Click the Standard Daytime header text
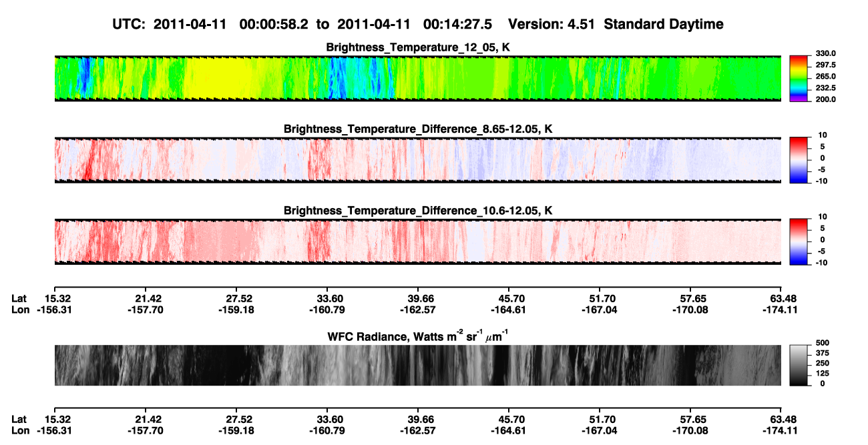Screen dimensions: 868x445 [663, 24]
